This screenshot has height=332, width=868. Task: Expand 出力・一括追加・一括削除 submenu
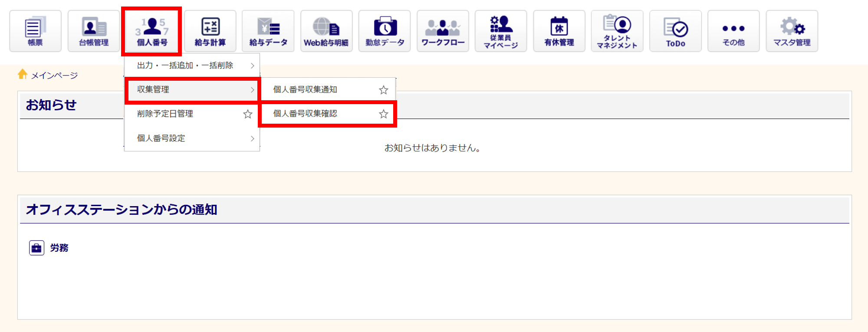click(192, 66)
